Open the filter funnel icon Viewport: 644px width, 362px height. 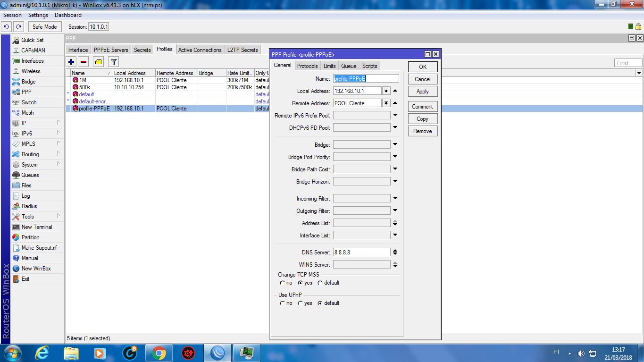(x=113, y=62)
